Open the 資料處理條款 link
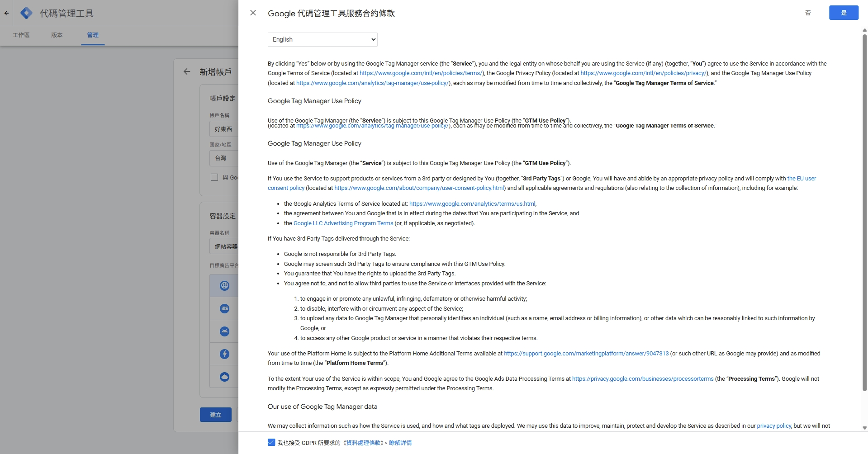The height and width of the screenshot is (454, 868). click(364, 443)
